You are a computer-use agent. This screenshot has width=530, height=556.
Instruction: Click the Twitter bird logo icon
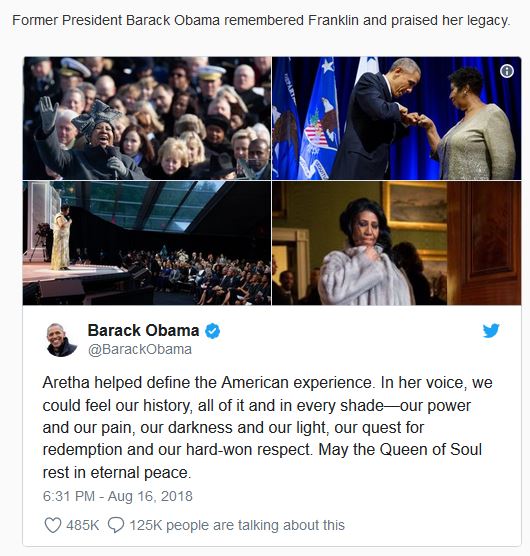(491, 330)
